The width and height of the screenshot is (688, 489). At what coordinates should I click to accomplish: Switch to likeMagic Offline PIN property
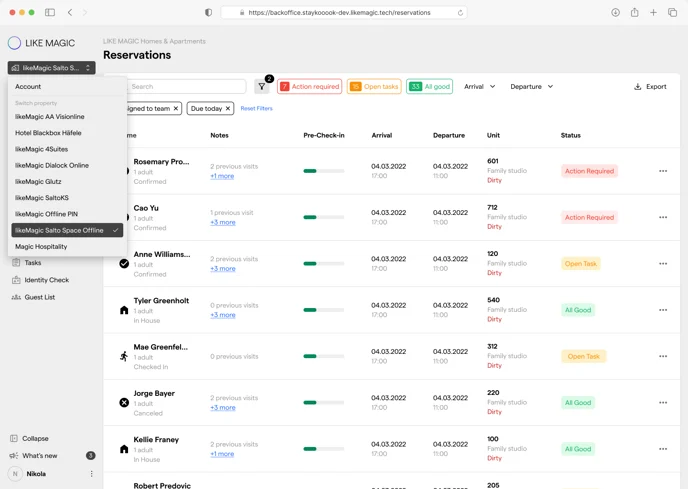point(46,214)
